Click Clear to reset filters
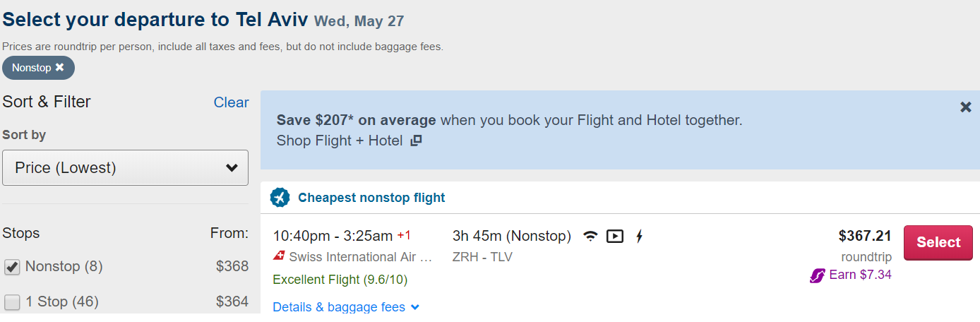 coord(231,102)
